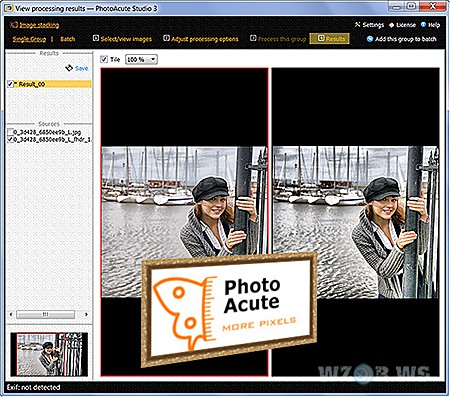Click right scroll arrow in left panel
The width and height of the screenshot is (450, 397).
pyautogui.click(x=86, y=314)
